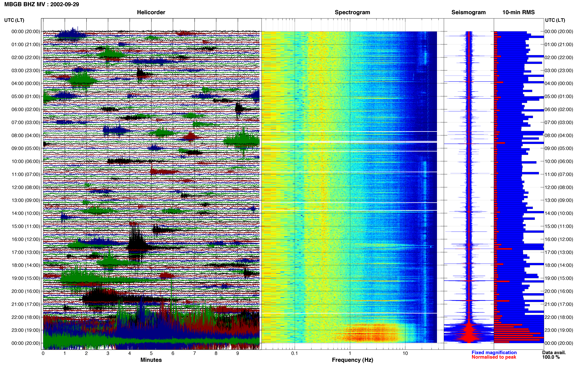
Task: Click the '9' minutes tick label
Action: pyautogui.click(x=238, y=353)
